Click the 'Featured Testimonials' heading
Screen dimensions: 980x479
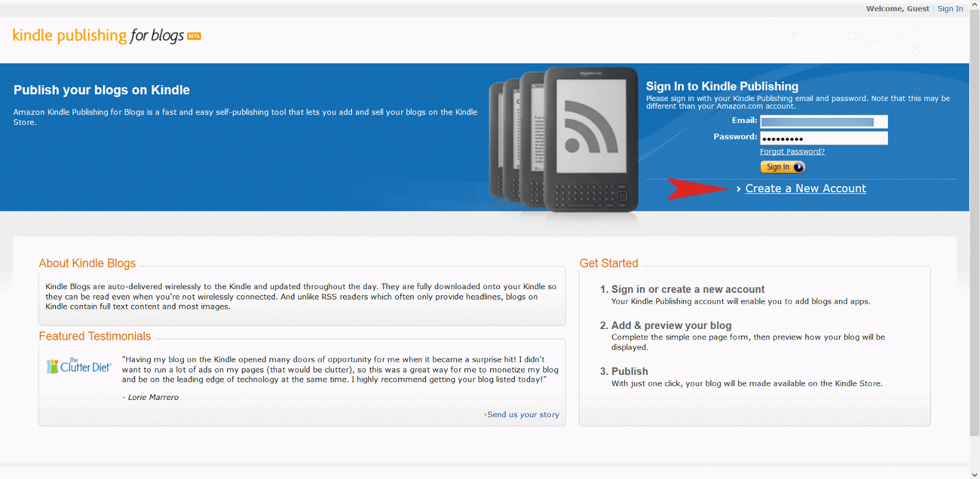click(95, 336)
